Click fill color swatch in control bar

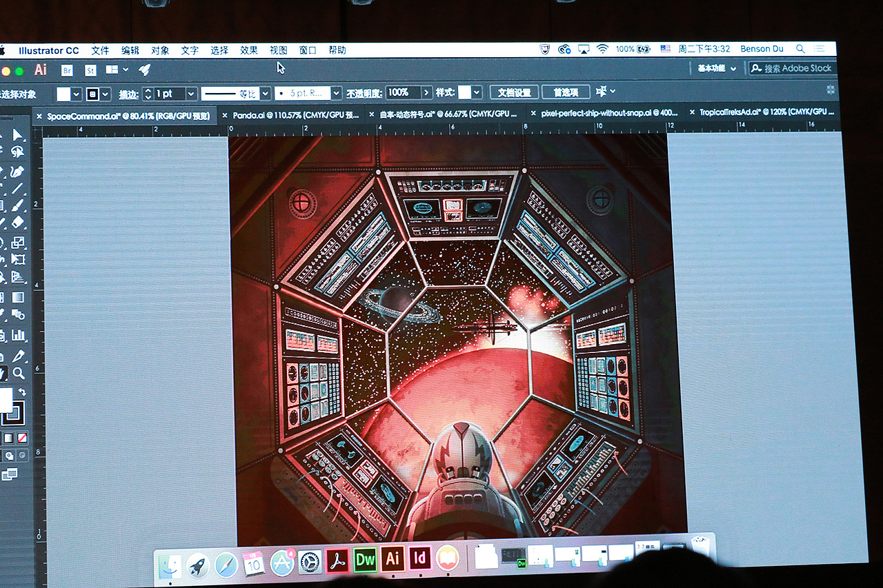tap(63, 94)
